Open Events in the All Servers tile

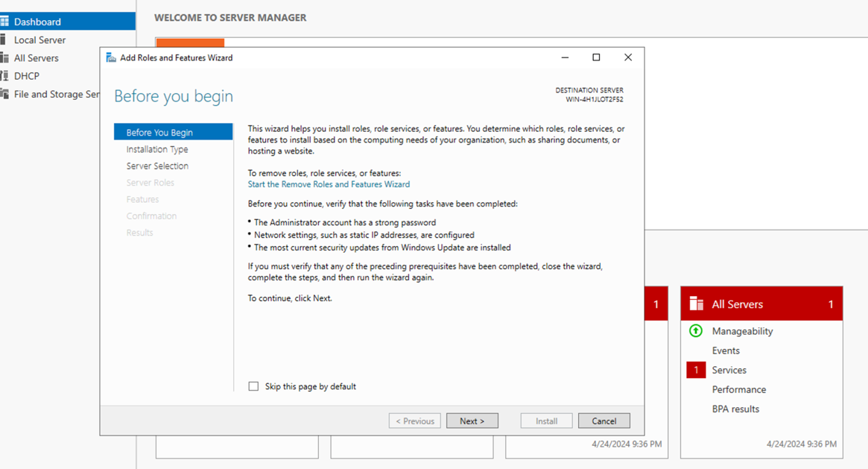click(726, 350)
